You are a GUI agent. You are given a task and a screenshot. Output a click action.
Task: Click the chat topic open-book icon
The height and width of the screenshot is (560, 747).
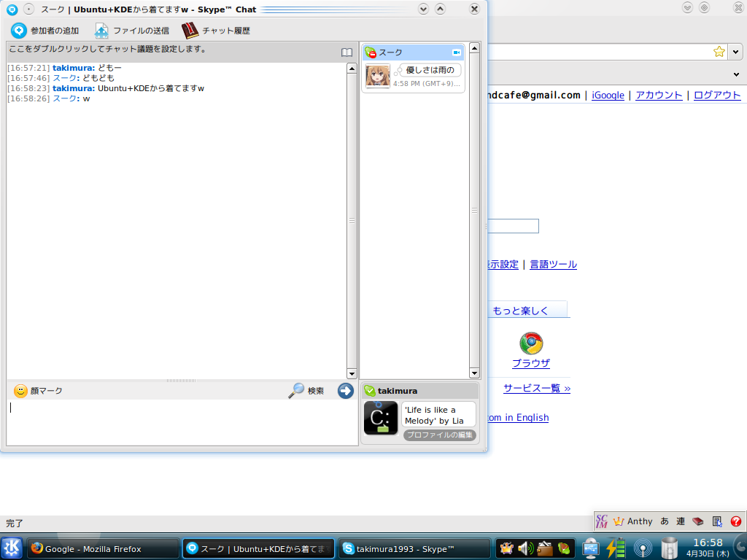click(x=347, y=52)
